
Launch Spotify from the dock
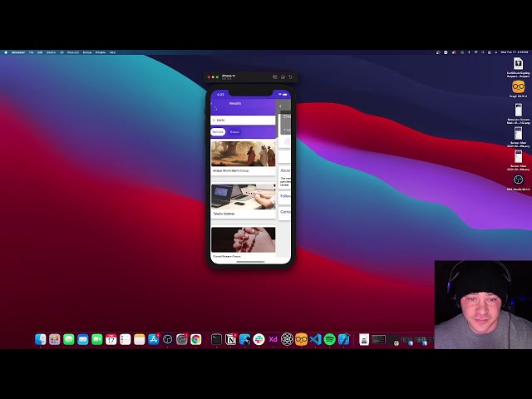329,339
